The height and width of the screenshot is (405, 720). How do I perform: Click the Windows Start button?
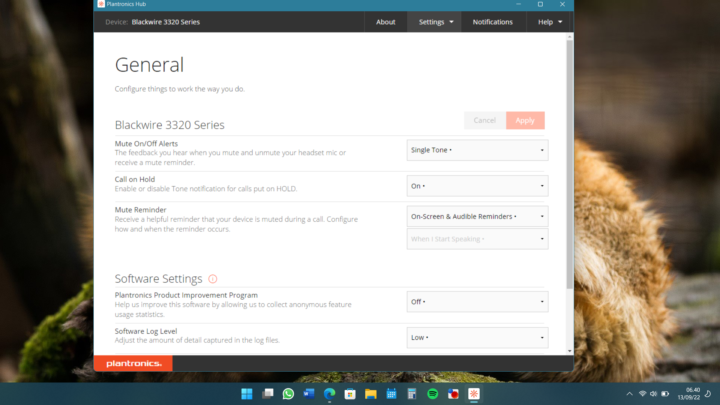point(247,394)
